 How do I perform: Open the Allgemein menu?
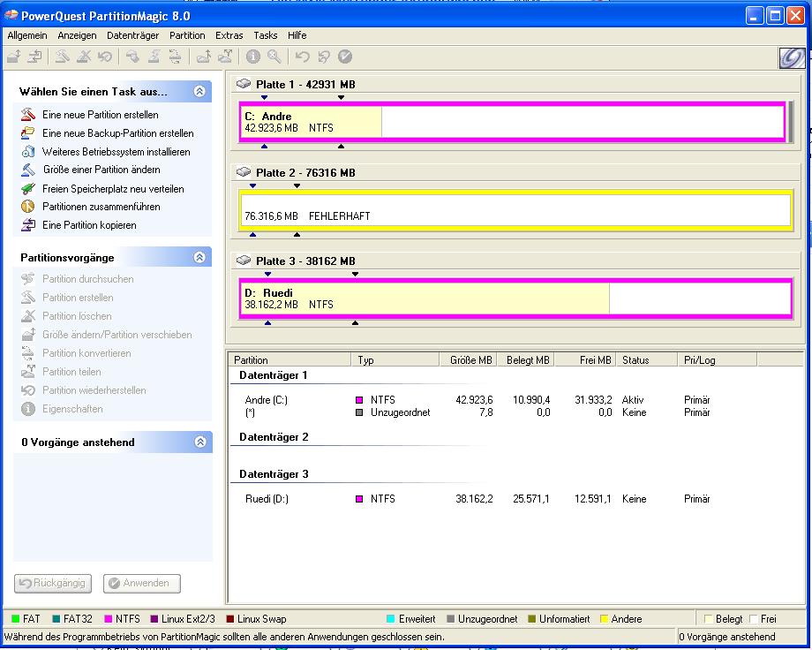pos(27,35)
